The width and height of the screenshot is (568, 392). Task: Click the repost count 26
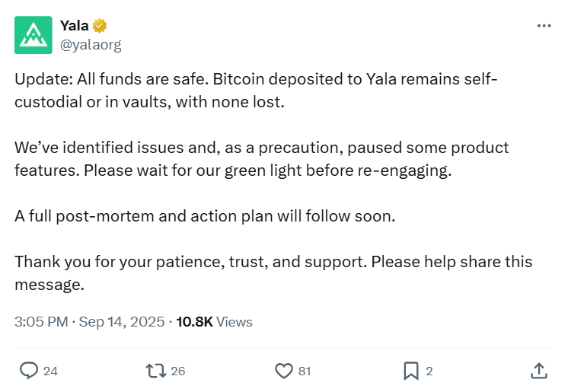click(178, 371)
